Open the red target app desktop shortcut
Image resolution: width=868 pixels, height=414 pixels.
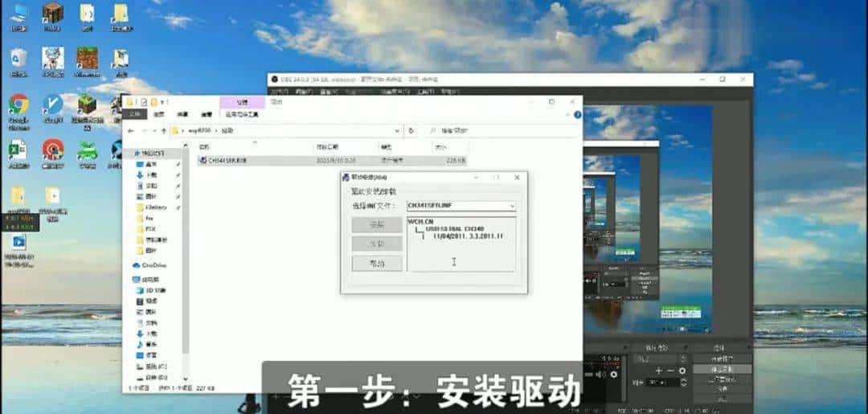click(x=53, y=154)
